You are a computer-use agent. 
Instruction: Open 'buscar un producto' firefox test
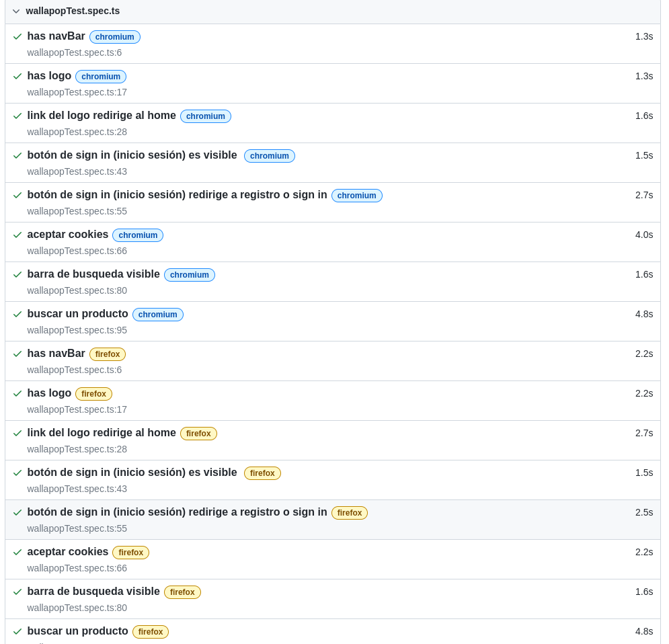pyautogui.click(x=77, y=631)
